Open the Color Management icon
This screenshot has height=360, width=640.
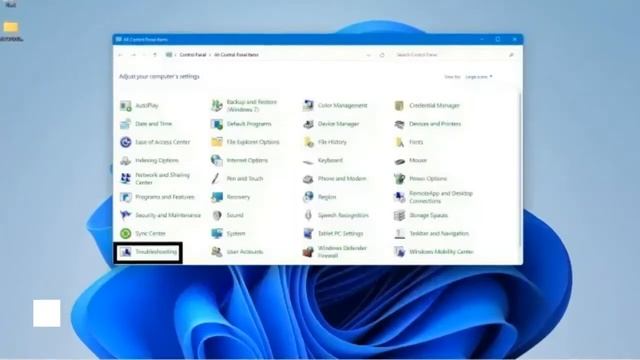(308, 106)
